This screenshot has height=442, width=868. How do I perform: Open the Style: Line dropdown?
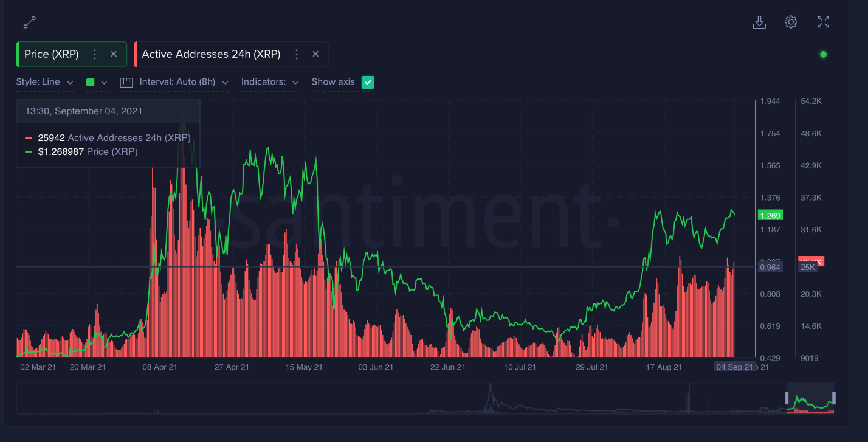point(45,81)
